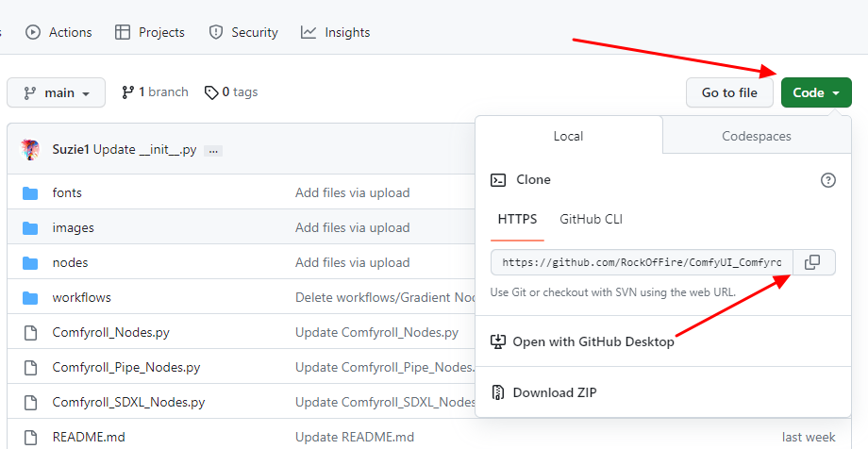Click the workflows folder icon
The width and height of the screenshot is (868, 449).
tap(30, 298)
